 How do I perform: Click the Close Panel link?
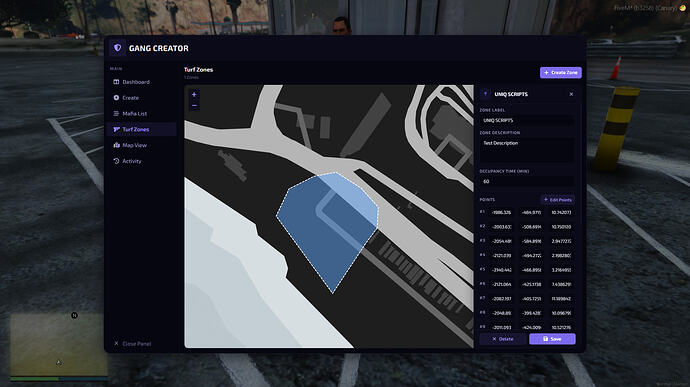pos(132,343)
